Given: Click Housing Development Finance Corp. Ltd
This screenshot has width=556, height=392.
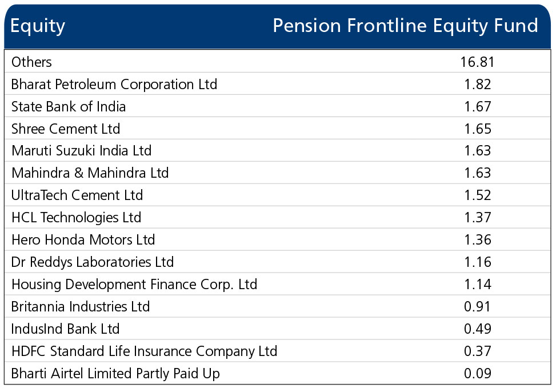Looking at the screenshot, I should [134, 285].
